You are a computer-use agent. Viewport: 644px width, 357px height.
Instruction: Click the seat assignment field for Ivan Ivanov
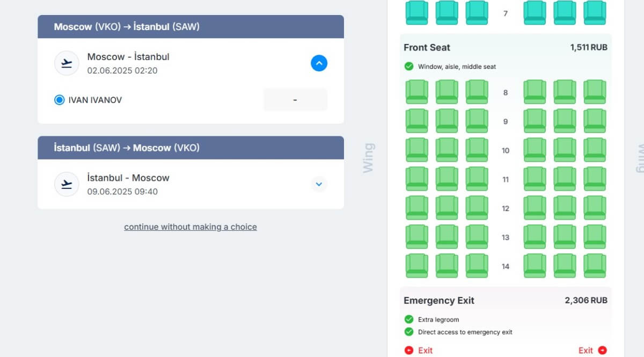click(x=295, y=100)
